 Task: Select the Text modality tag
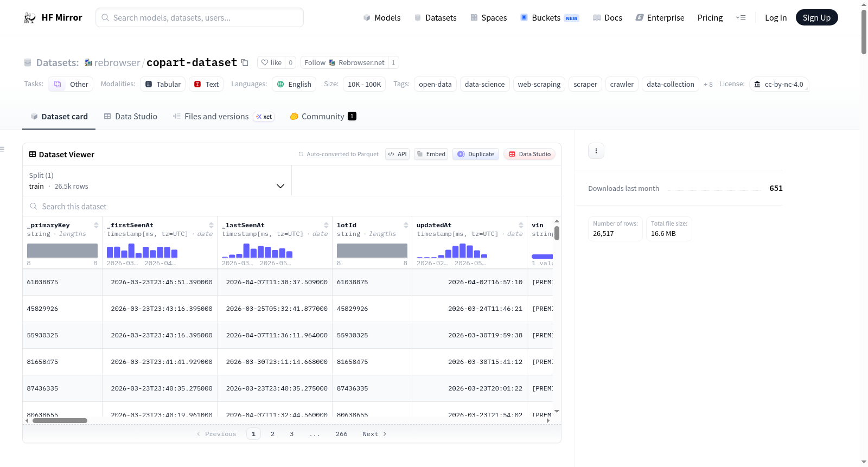[x=206, y=84]
